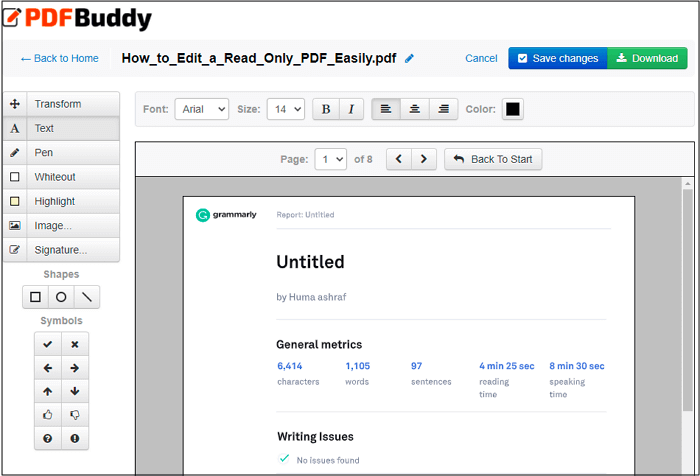Choose the rectangle shape

pyautogui.click(x=35, y=297)
